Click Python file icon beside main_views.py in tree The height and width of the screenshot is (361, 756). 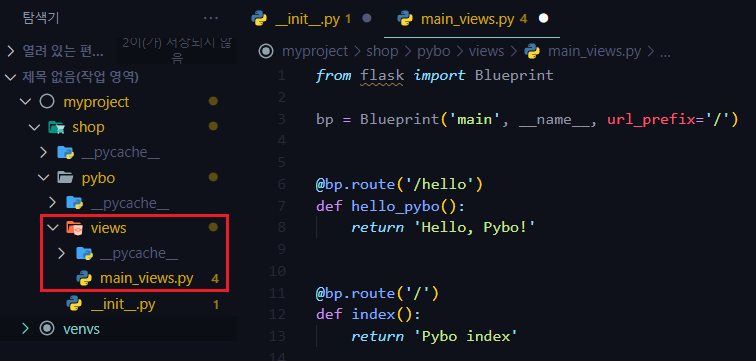(x=84, y=279)
